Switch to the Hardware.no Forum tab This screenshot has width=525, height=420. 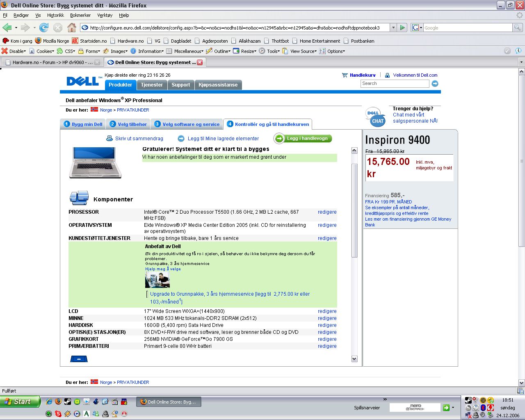pyautogui.click(x=52, y=62)
